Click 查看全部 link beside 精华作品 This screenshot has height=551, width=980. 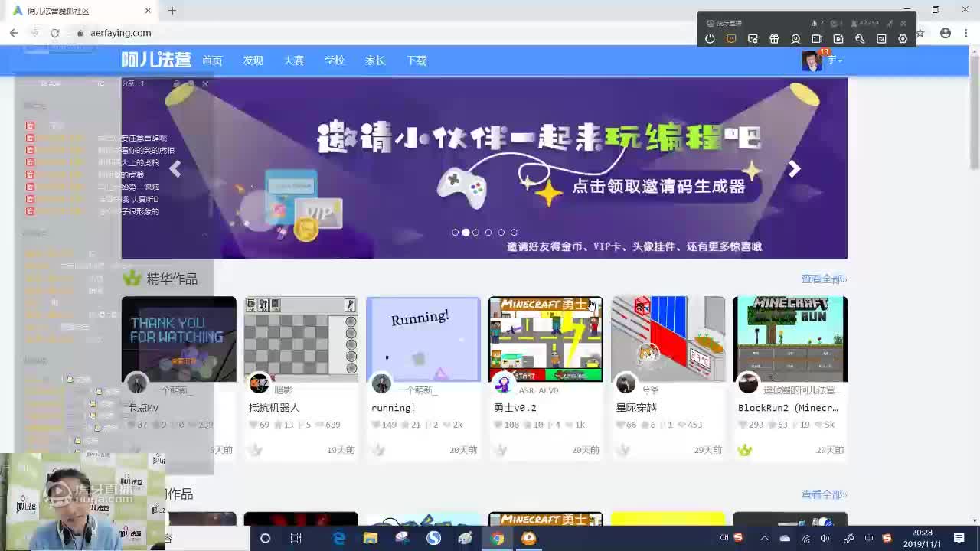(x=824, y=279)
